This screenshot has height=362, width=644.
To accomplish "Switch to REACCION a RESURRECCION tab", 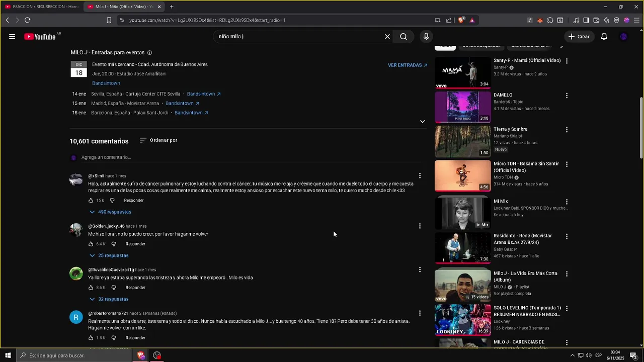I will point(41,7).
